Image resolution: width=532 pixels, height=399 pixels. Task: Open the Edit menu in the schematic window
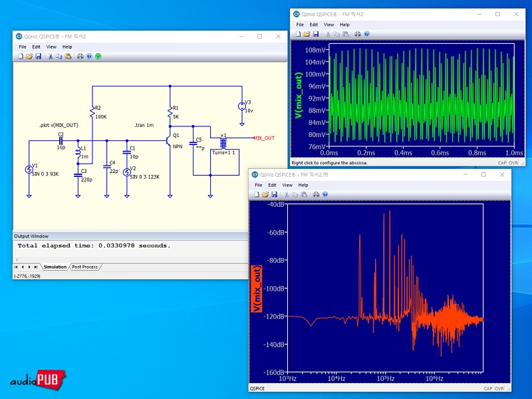coord(37,47)
